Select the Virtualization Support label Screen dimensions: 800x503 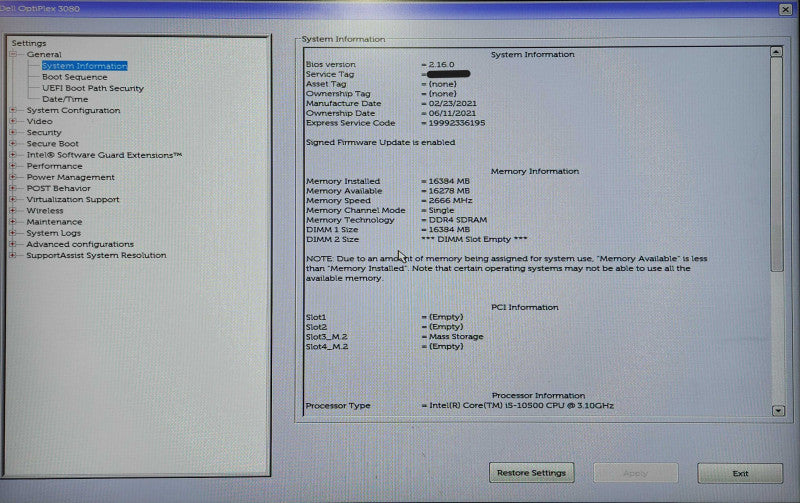(73, 199)
